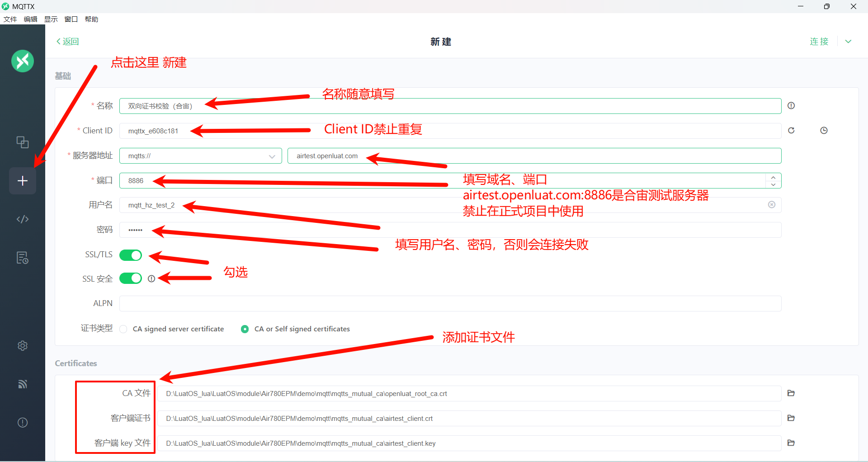The height and width of the screenshot is (462, 868).
Task: Expand the dropdown arrow next to 连接
Action: point(849,42)
